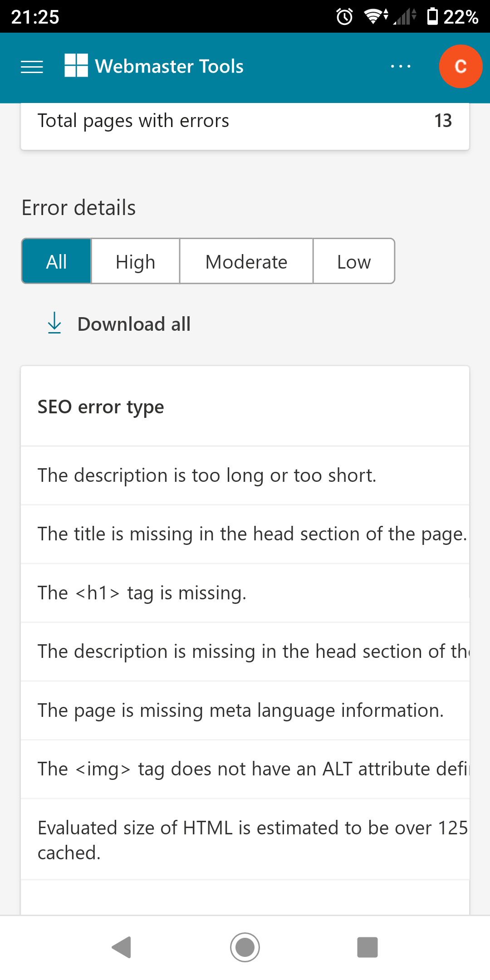Open the three-dot more options menu
This screenshot has height=980, width=490.
401,67
